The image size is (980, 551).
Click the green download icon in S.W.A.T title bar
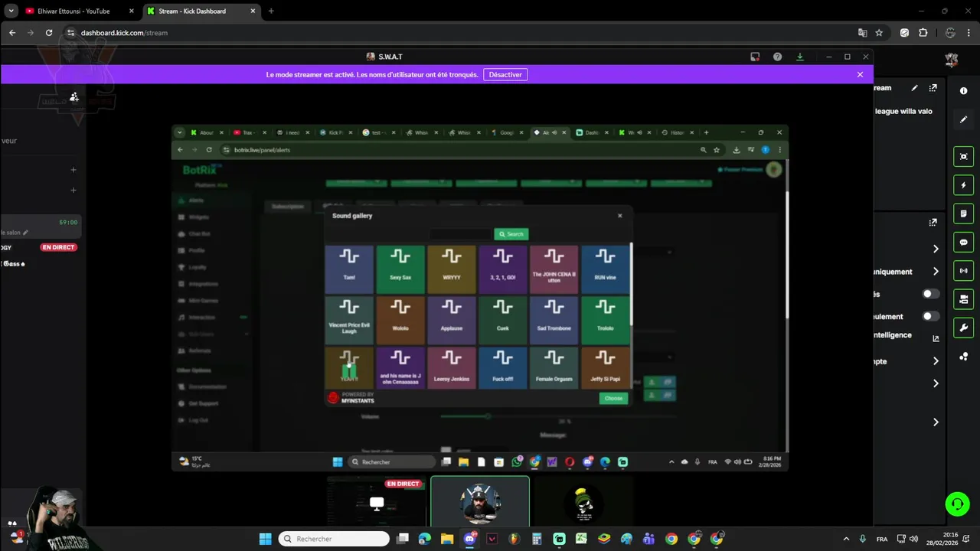pos(800,57)
